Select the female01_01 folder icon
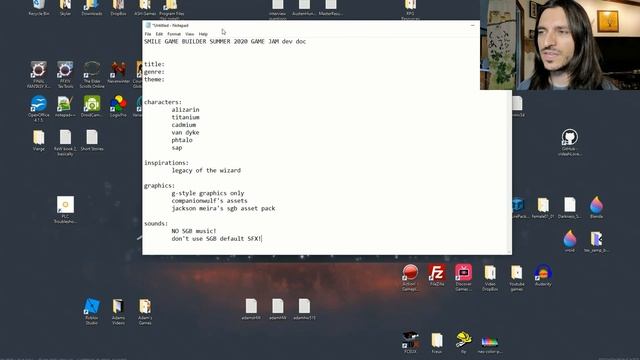Image resolution: width=640 pixels, height=360 pixels. click(x=543, y=207)
